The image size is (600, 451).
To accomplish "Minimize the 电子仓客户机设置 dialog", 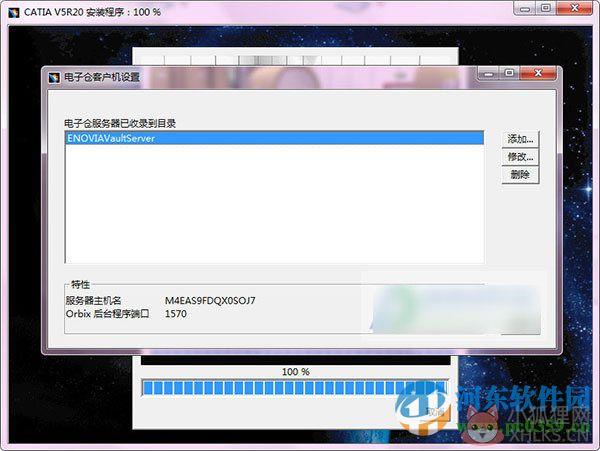I will [488, 73].
